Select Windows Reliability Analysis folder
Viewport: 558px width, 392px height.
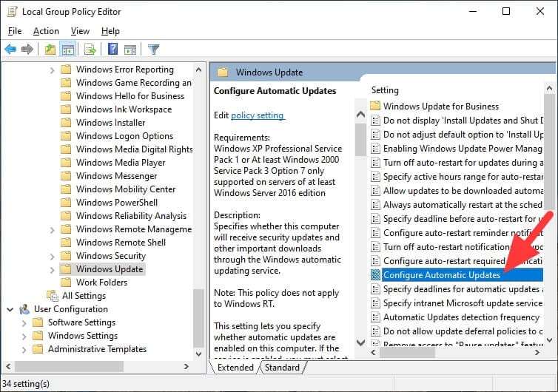tap(131, 215)
